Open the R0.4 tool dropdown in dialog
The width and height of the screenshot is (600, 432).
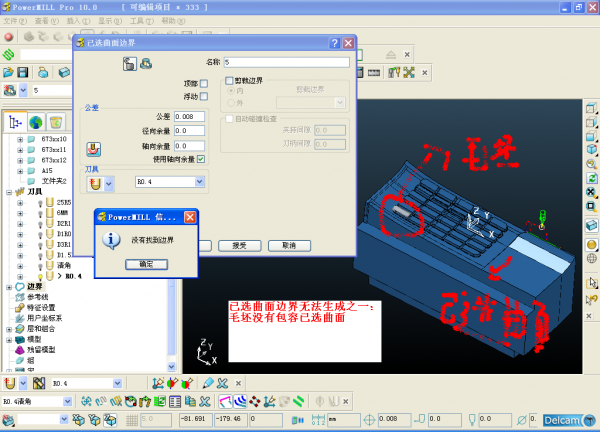[199, 182]
